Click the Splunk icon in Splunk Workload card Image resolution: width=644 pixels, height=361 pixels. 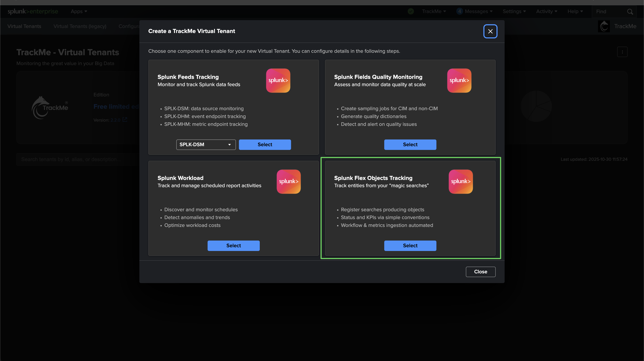288,182
